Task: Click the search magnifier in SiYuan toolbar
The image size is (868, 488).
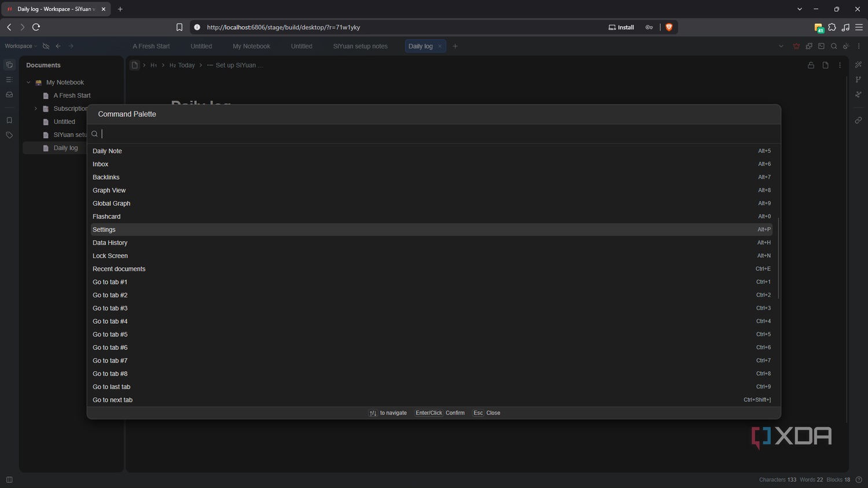Action: 834,46
